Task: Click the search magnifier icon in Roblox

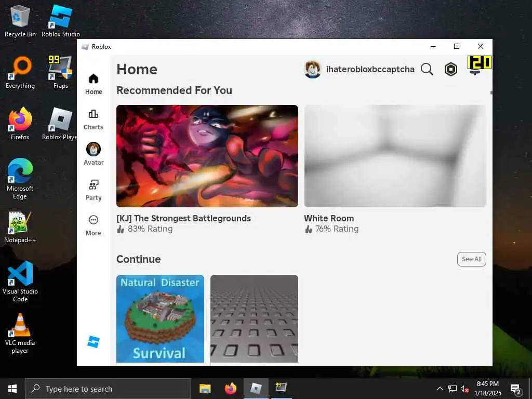Action: 427,69
